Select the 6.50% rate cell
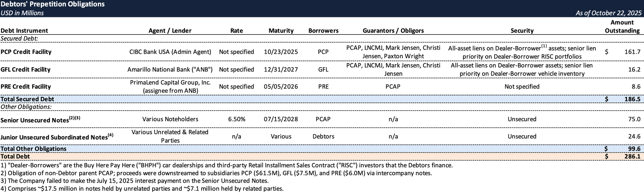Image resolution: width=644 pixels, height=193 pixels. point(236,119)
